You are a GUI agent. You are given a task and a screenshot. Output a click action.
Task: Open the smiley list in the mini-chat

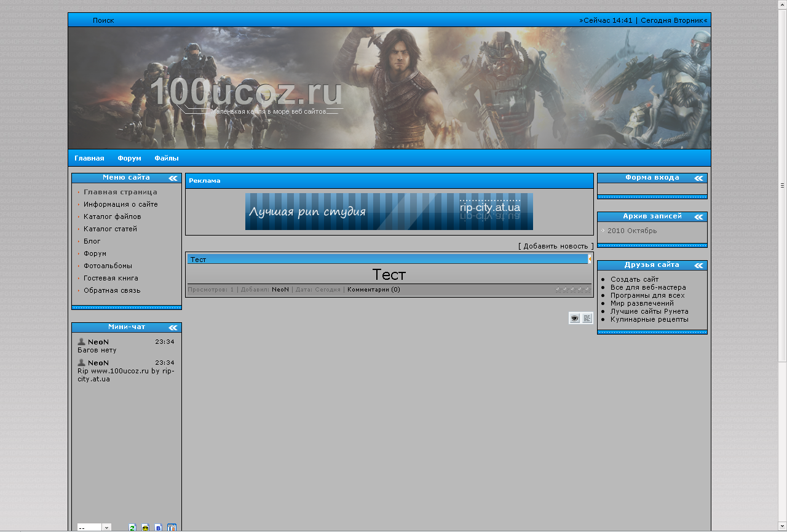point(145,527)
